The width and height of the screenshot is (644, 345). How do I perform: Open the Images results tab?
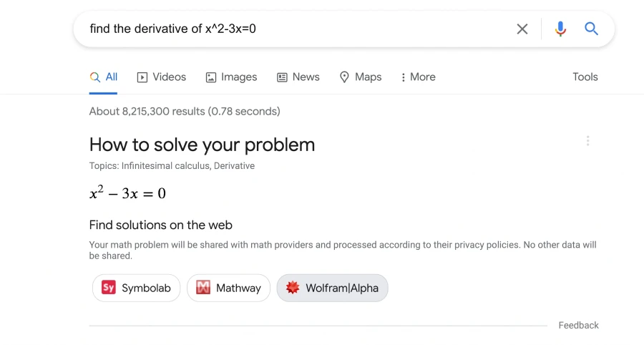[231, 77]
